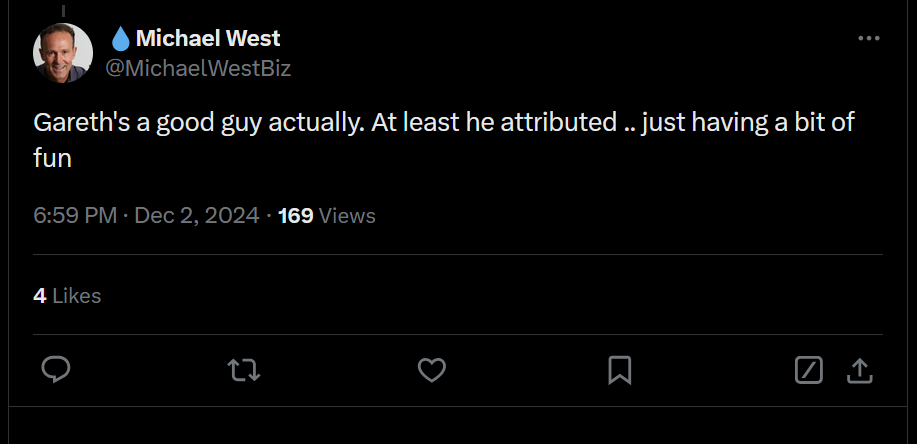Viewport: 917px width, 444px height.
Task: Click the word fun in tweet text
Action: point(52,158)
